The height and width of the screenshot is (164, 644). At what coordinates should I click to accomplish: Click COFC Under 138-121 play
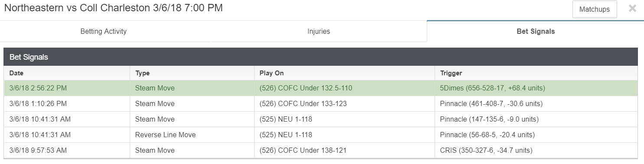pyautogui.click(x=303, y=151)
